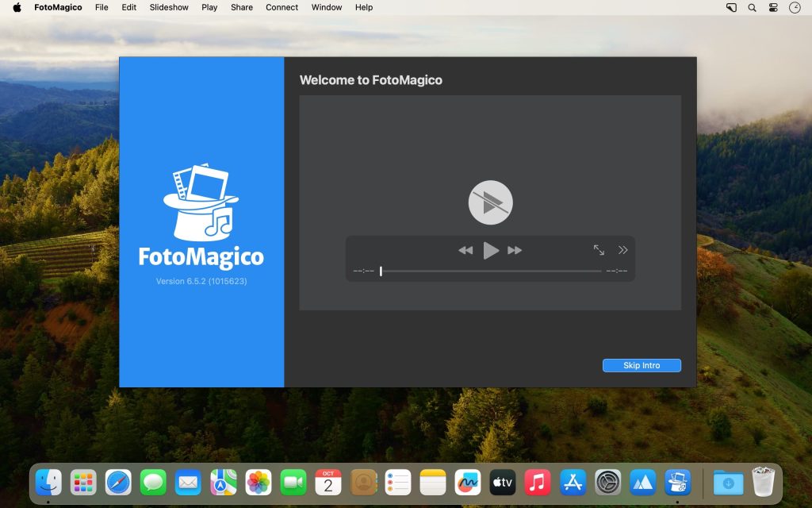
Task: Open the Share menu
Action: (x=242, y=7)
